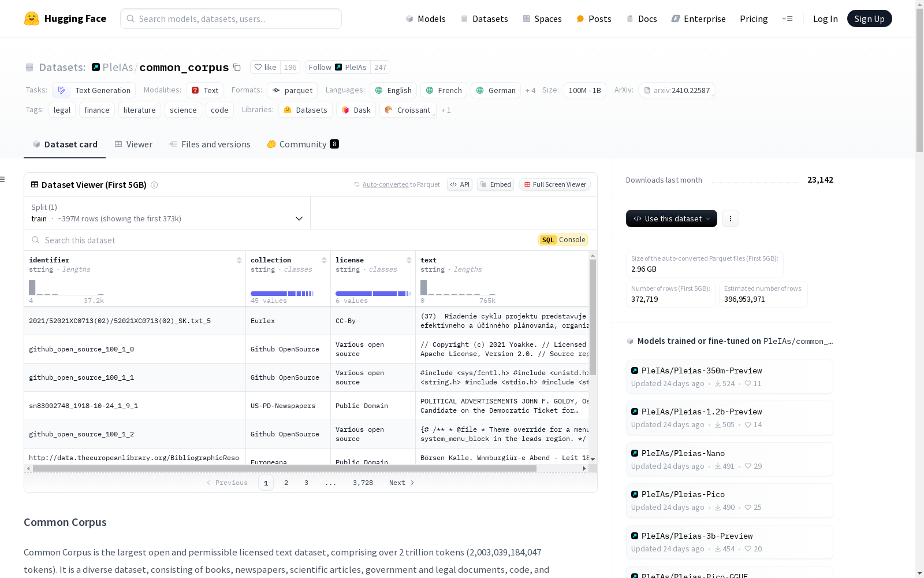Click the collection classes distribution bar

point(282,294)
